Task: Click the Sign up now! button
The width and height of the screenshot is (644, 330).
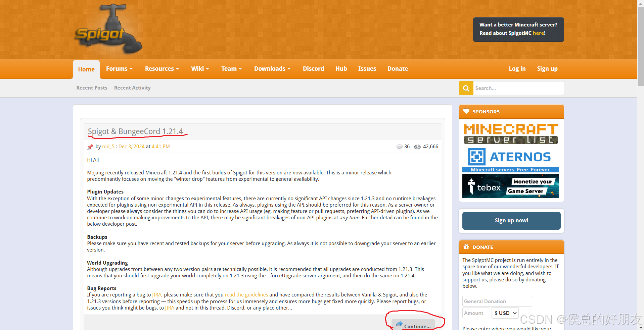Action: pos(511,221)
